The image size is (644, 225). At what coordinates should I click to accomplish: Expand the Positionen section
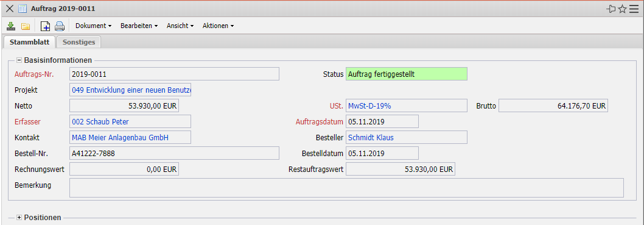[19, 217]
